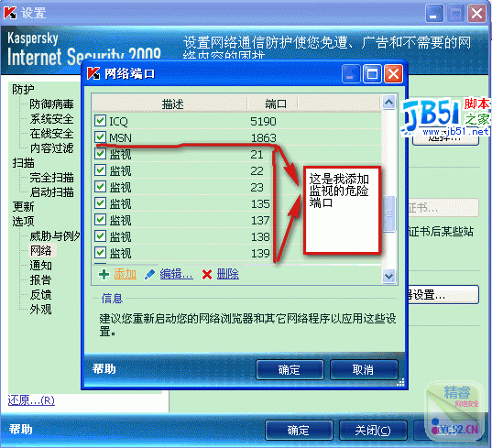Toggle the checkbox for monitored port 137

coord(101,220)
